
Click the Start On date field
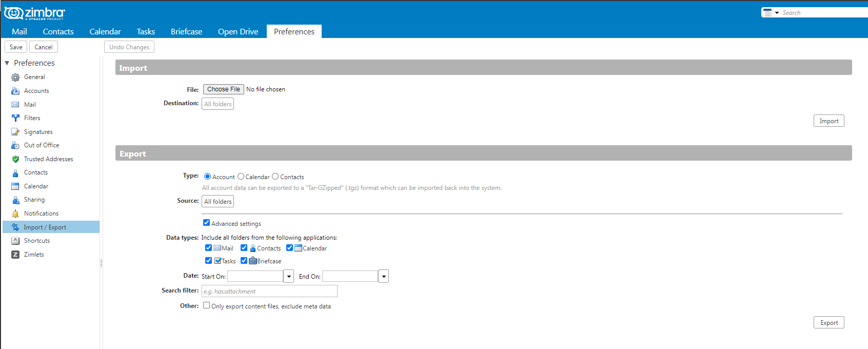pyautogui.click(x=255, y=276)
